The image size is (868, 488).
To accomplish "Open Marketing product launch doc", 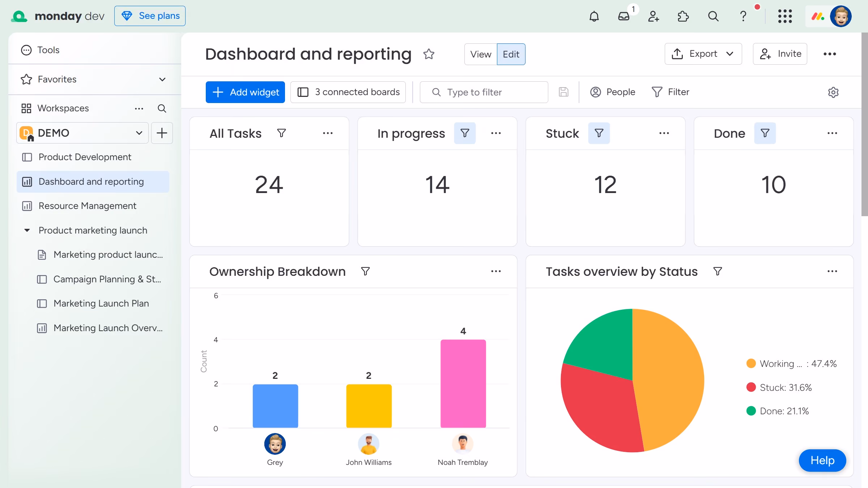I will coord(100,255).
